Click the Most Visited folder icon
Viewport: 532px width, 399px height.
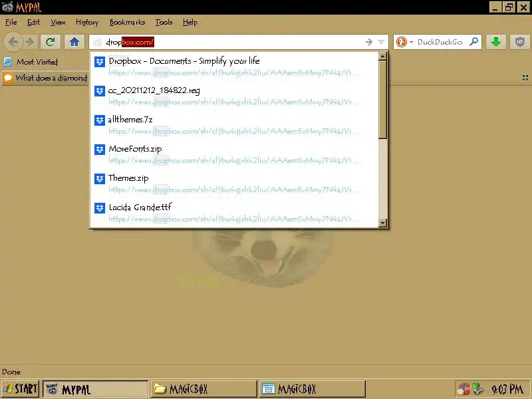click(x=8, y=62)
